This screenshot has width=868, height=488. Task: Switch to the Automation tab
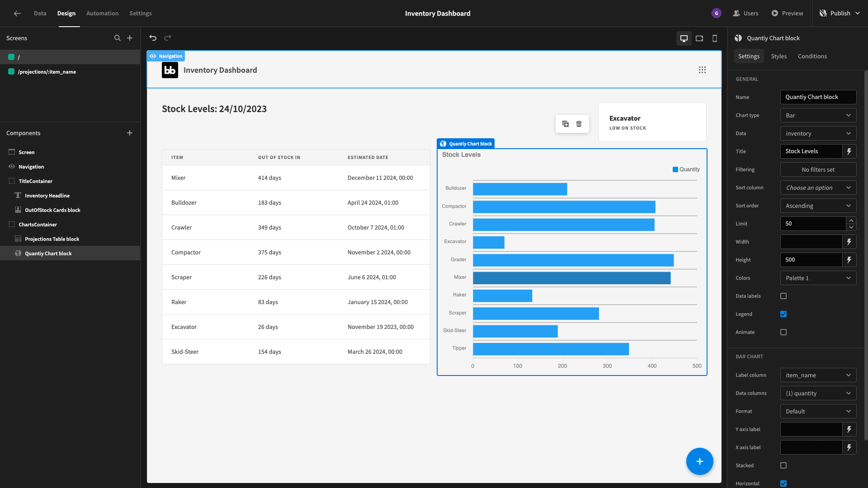[103, 14]
